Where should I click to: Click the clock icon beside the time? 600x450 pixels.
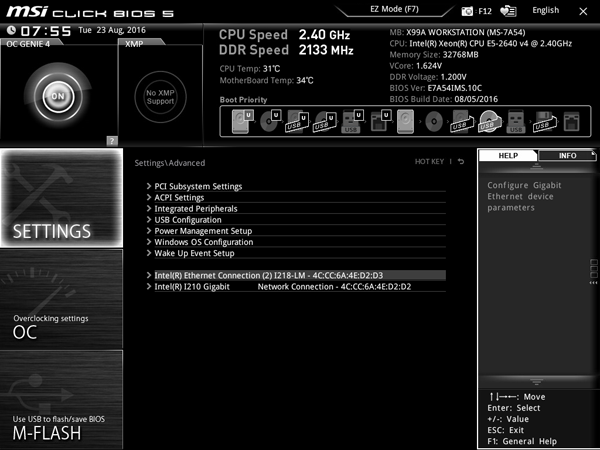[11, 30]
